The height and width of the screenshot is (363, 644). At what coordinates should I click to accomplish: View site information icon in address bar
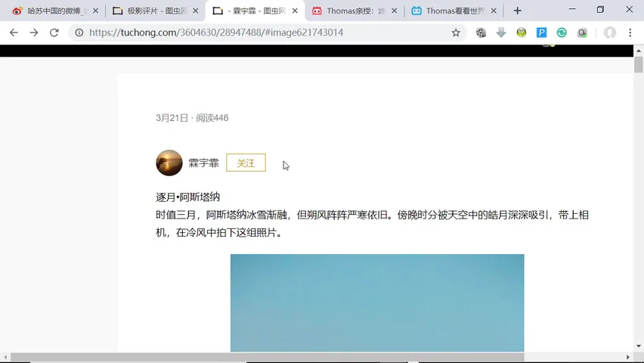(79, 33)
